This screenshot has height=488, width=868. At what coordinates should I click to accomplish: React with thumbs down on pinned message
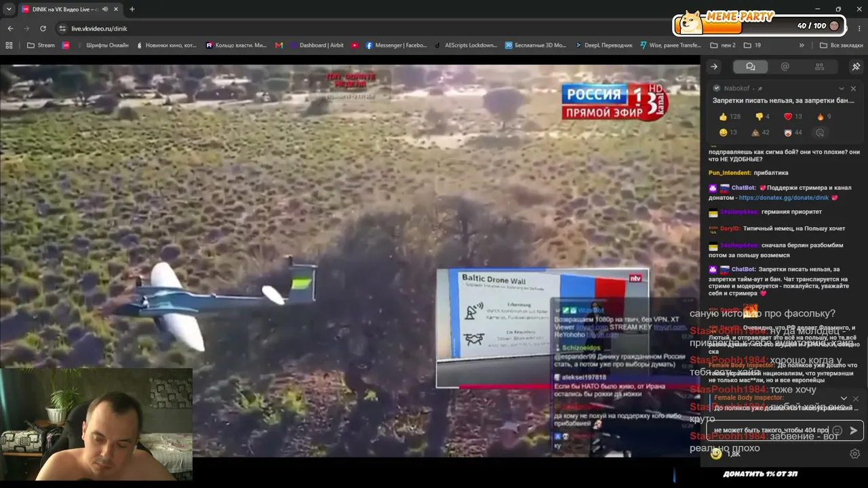tap(763, 117)
